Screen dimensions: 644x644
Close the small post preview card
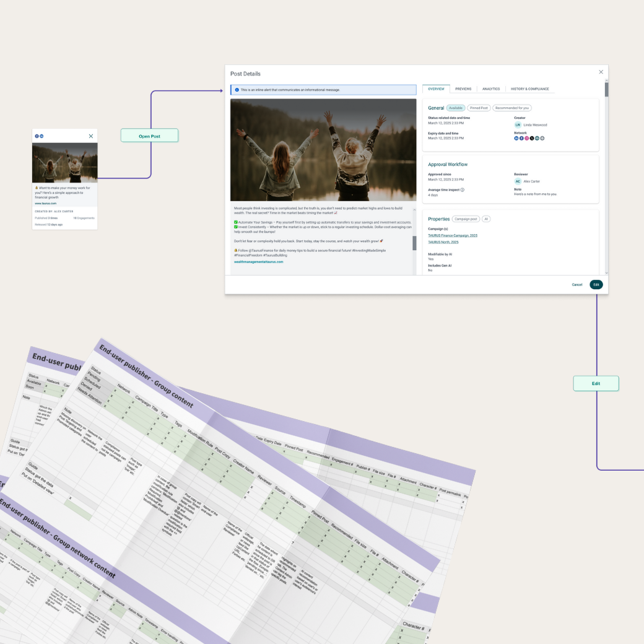click(x=91, y=136)
